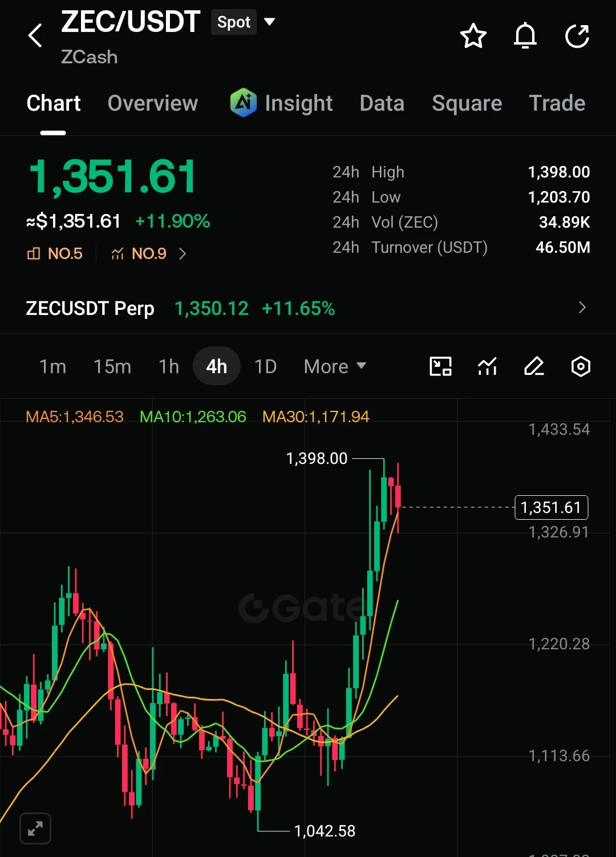Viewport: 616px width, 857px height.
Task: Open the ZECUSDT Perp row
Action: (308, 308)
